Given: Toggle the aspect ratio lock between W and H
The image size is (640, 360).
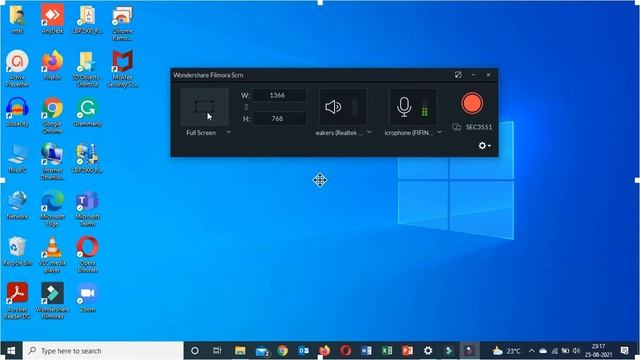Looking at the screenshot, I should tap(246, 107).
